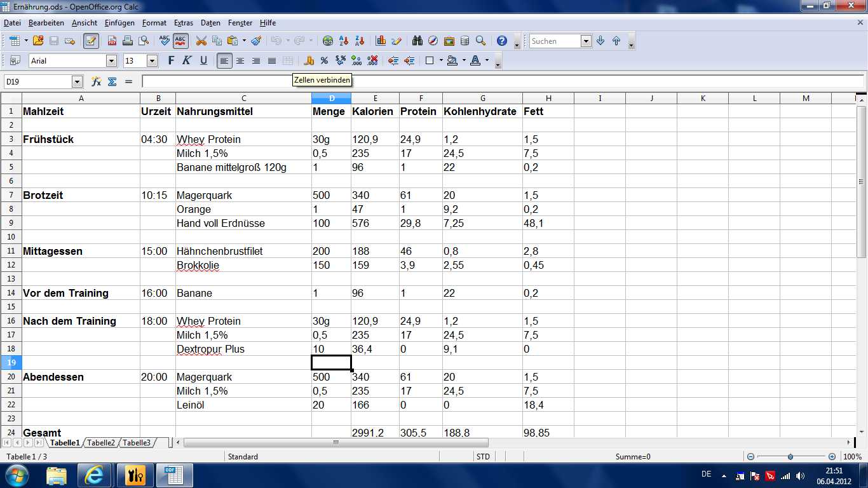
Task: Open the Datei menu
Action: pos(12,23)
